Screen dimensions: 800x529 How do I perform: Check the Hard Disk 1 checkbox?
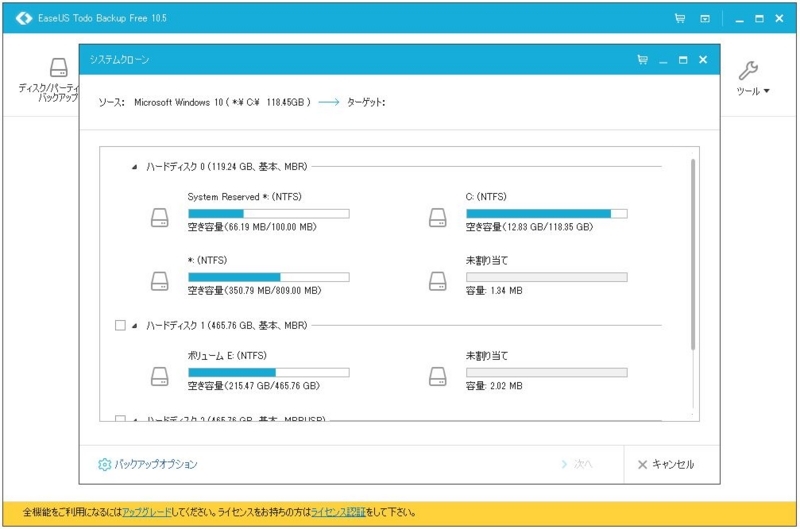coord(120,325)
